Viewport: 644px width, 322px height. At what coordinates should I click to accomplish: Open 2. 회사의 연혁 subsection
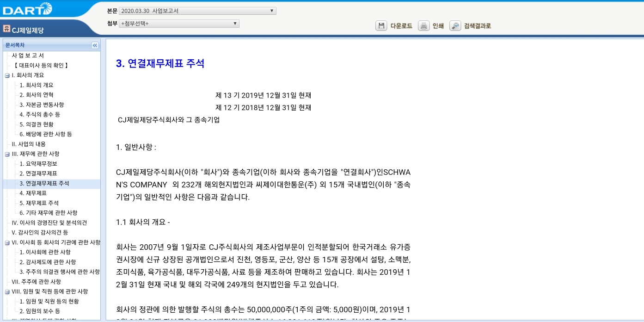coord(37,95)
